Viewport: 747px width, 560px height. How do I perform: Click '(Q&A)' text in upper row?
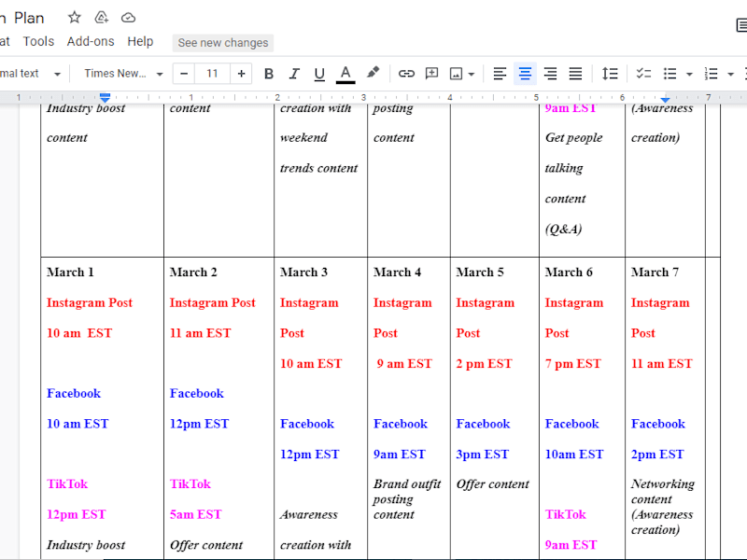[x=563, y=230]
